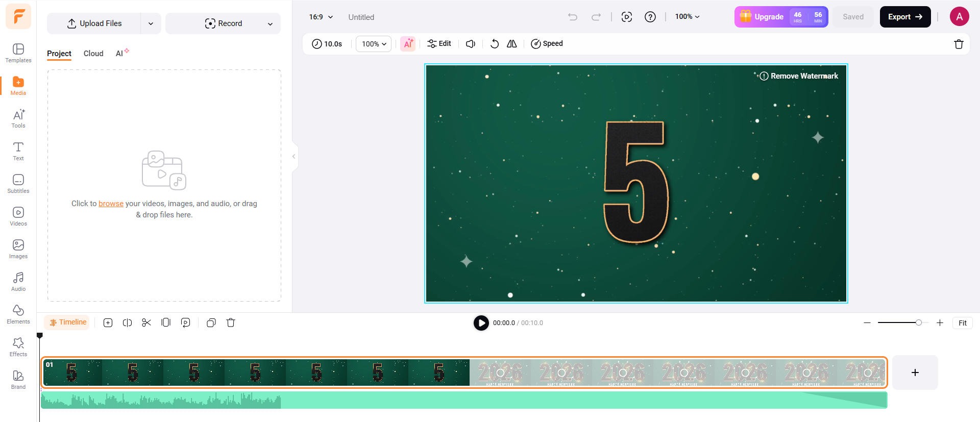The image size is (980, 422).
Task: Click the timeline playhead marker
Action: [39, 336]
